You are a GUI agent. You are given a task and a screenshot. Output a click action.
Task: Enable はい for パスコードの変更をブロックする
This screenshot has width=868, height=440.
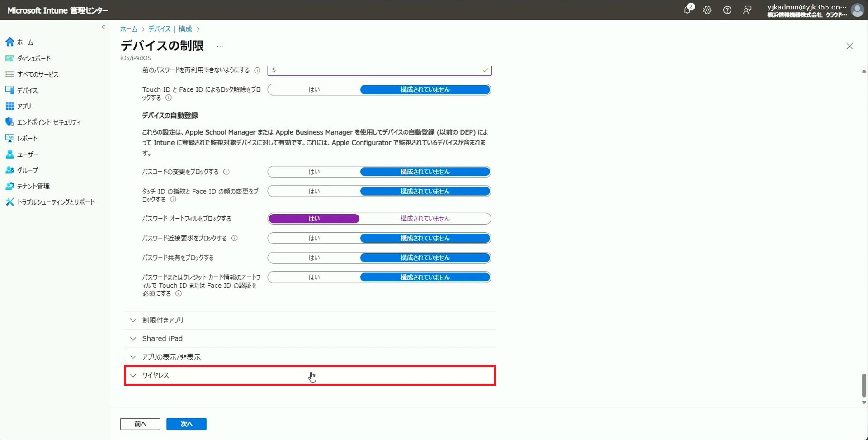pyautogui.click(x=314, y=172)
